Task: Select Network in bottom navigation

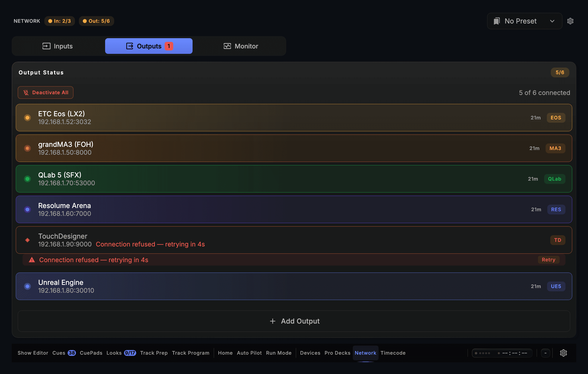Action: [365, 353]
